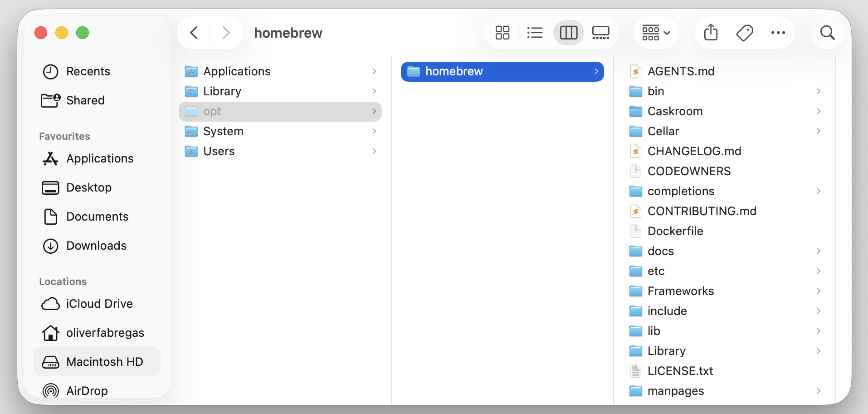Screen dimensions: 868x414
Task: Go back with the left chevron button
Action: 194,33
